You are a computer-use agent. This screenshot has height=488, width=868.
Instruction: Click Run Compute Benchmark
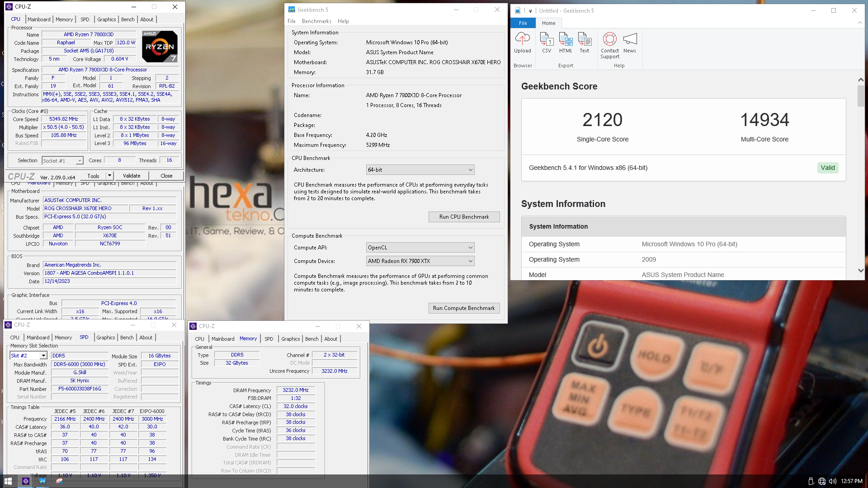click(464, 308)
